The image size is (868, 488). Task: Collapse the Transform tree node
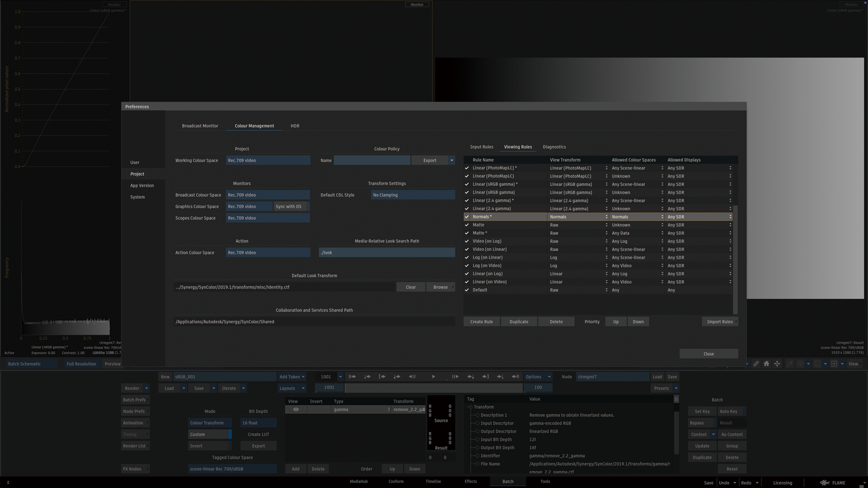pos(470,407)
